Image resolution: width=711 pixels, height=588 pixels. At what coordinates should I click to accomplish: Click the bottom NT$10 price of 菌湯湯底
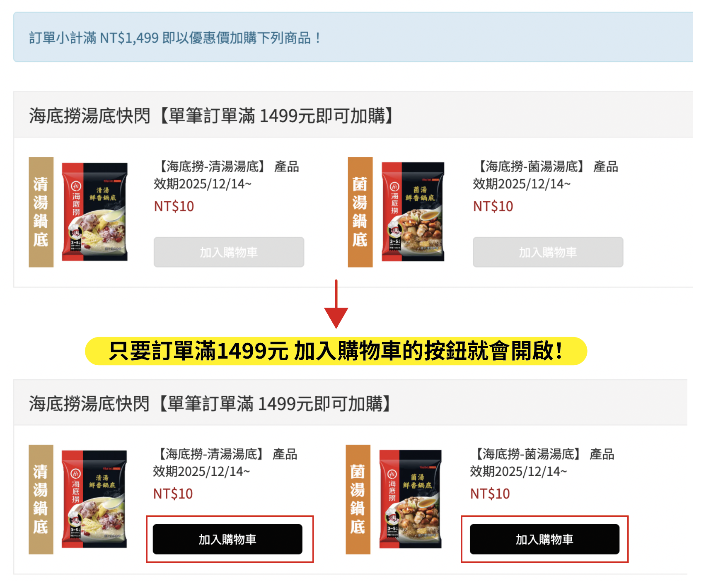pos(490,494)
